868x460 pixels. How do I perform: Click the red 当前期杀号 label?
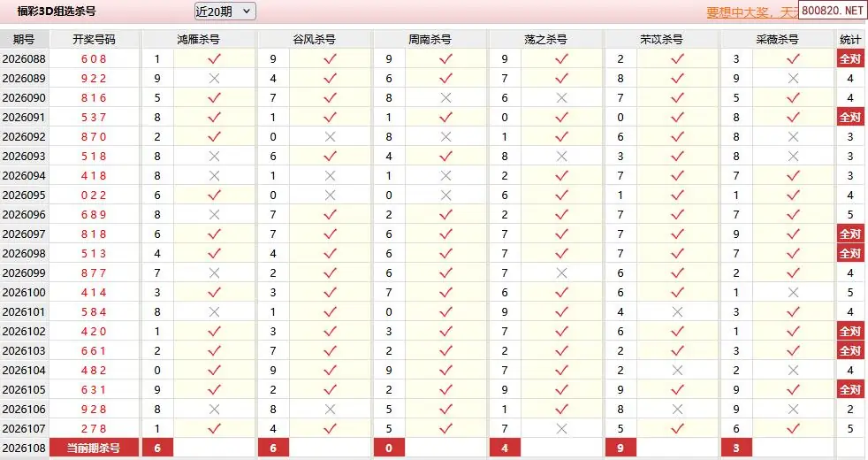pyautogui.click(x=94, y=448)
